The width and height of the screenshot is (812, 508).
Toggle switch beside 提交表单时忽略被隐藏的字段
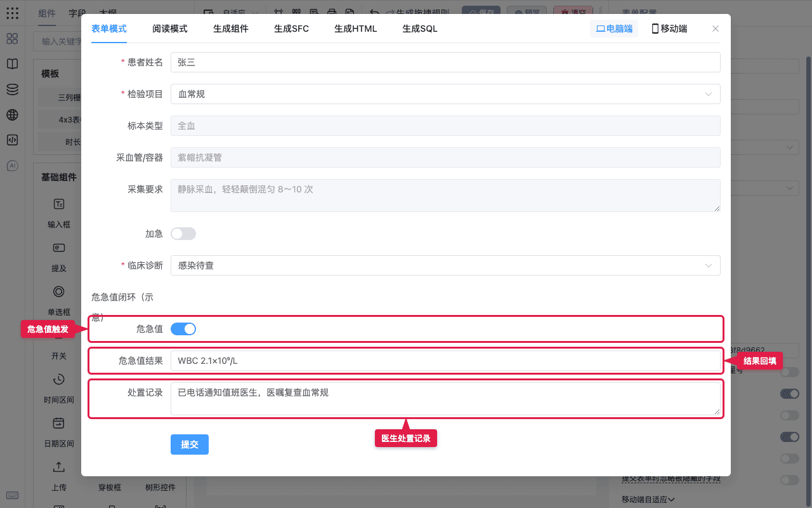[790, 480]
